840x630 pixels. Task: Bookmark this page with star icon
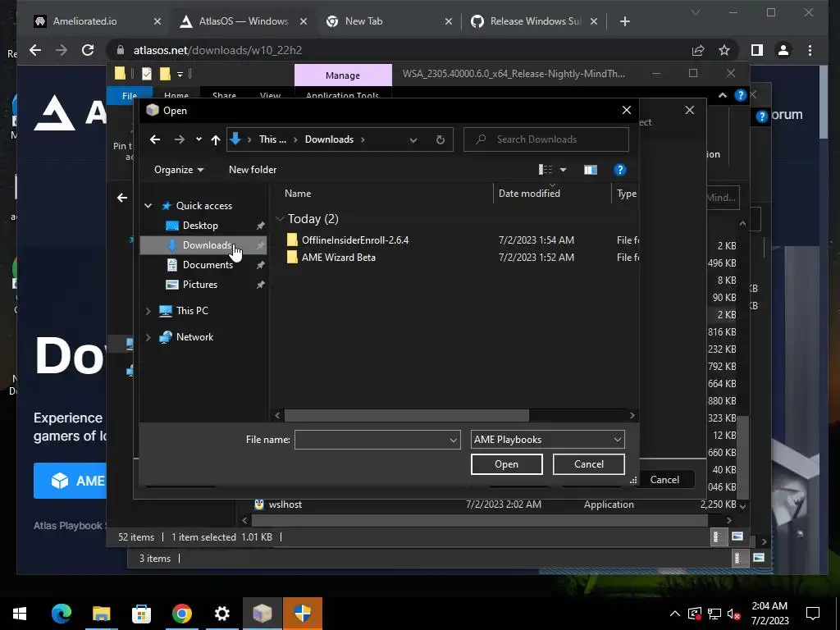tap(724, 50)
